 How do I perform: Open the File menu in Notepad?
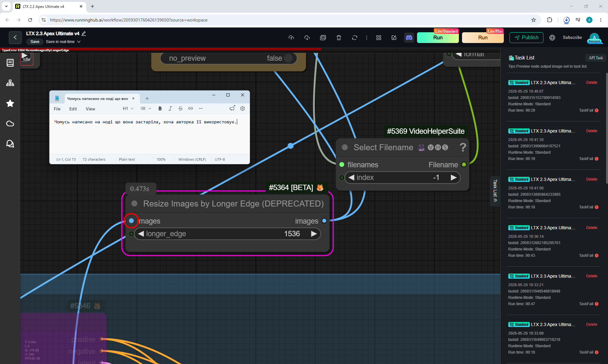tap(57, 109)
